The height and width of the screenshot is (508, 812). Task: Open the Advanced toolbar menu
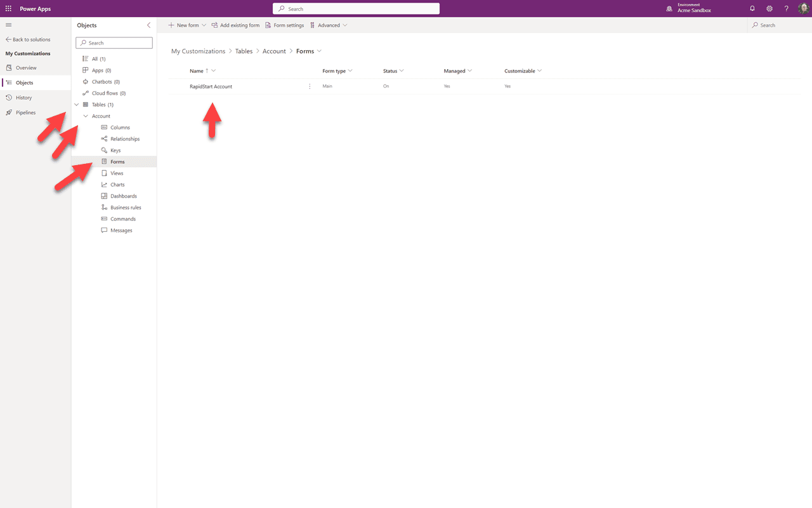click(x=329, y=25)
